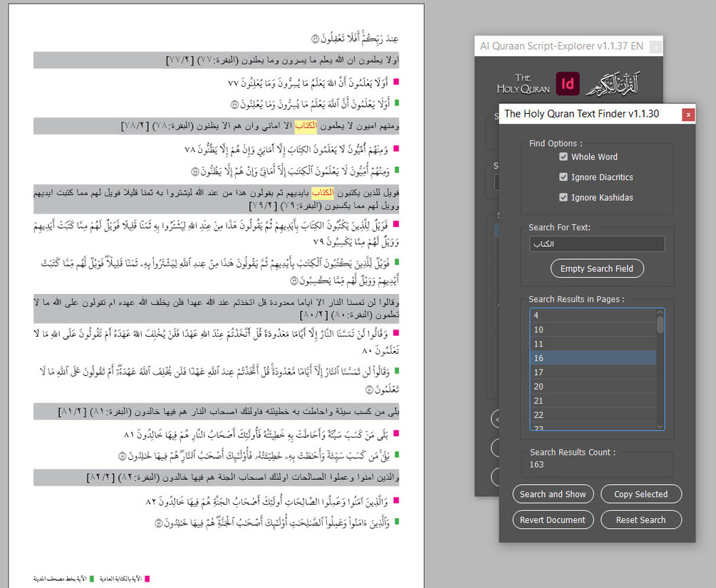The image size is (716, 588).
Task: Click the Arabic Quran calligraphy logo
Action: (x=613, y=83)
